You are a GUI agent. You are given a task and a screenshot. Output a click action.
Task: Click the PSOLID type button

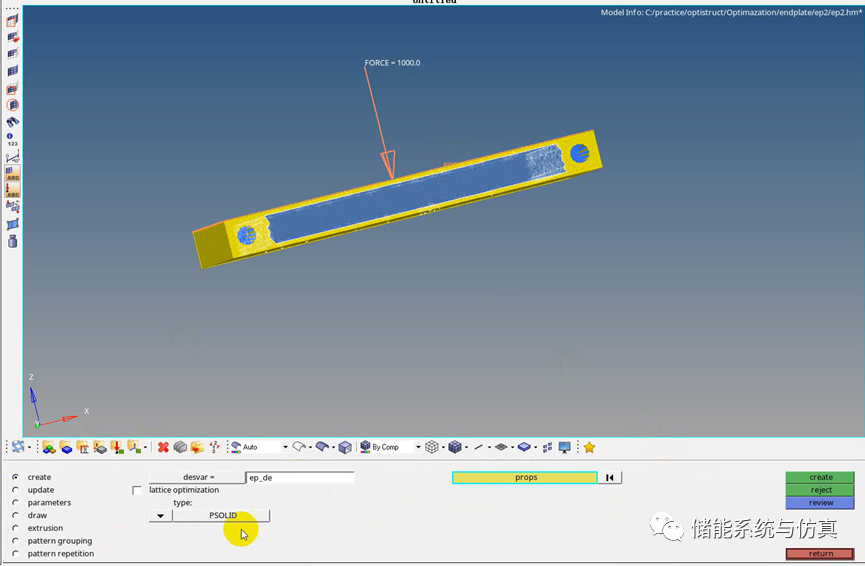click(x=222, y=515)
